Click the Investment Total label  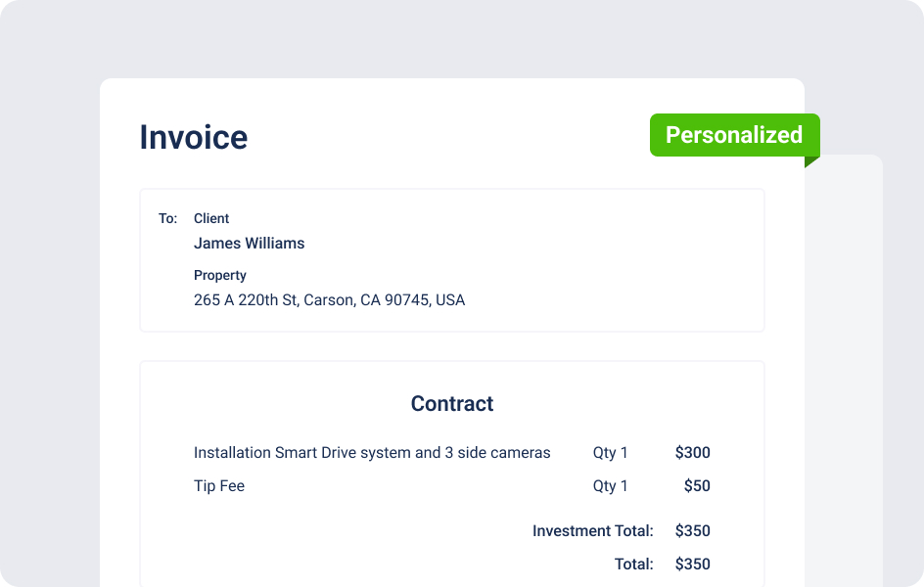point(593,531)
